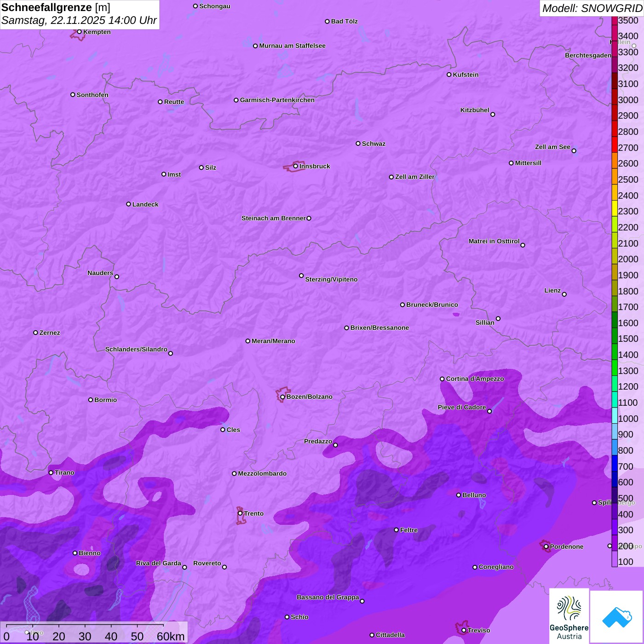Click the Landeck marker dot
This screenshot has height=644, width=644.
point(128,204)
